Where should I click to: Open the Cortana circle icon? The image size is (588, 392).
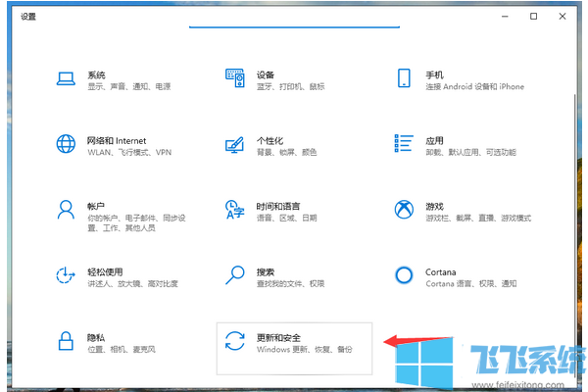(x=404, y=275)
